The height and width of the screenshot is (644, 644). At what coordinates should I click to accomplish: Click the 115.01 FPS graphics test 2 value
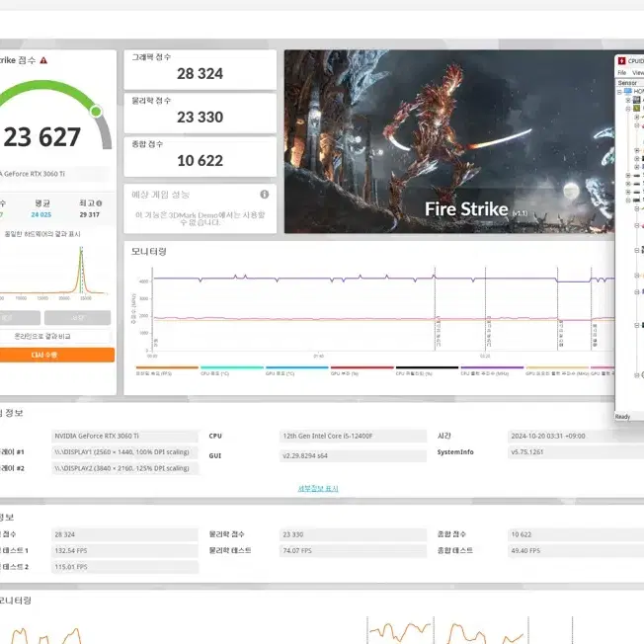124,567
